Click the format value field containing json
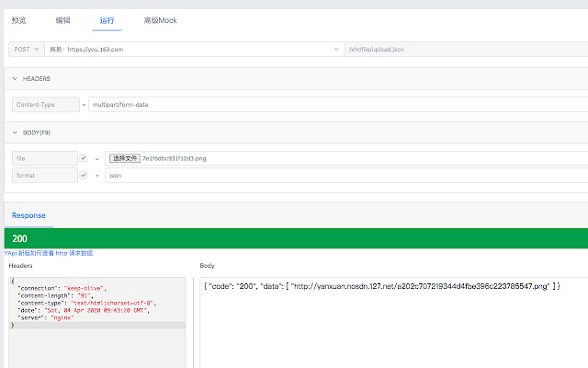 pos(340,175)
